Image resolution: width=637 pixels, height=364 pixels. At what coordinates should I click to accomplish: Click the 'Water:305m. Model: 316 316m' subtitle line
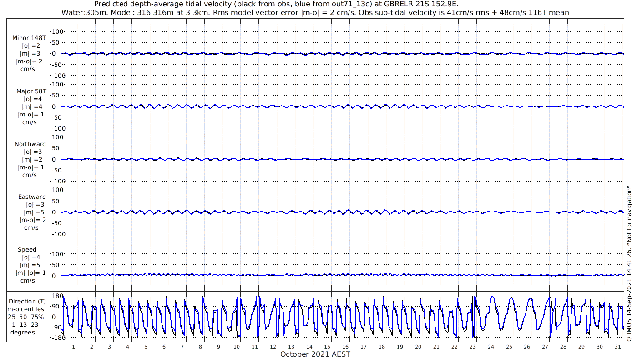coord(315,13)
